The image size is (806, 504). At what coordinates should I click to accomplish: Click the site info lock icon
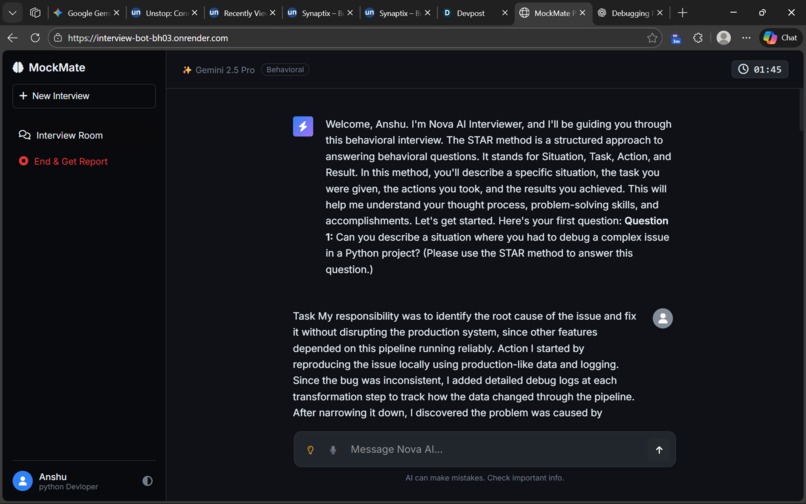pyautogui.click(x=58, y=38)
